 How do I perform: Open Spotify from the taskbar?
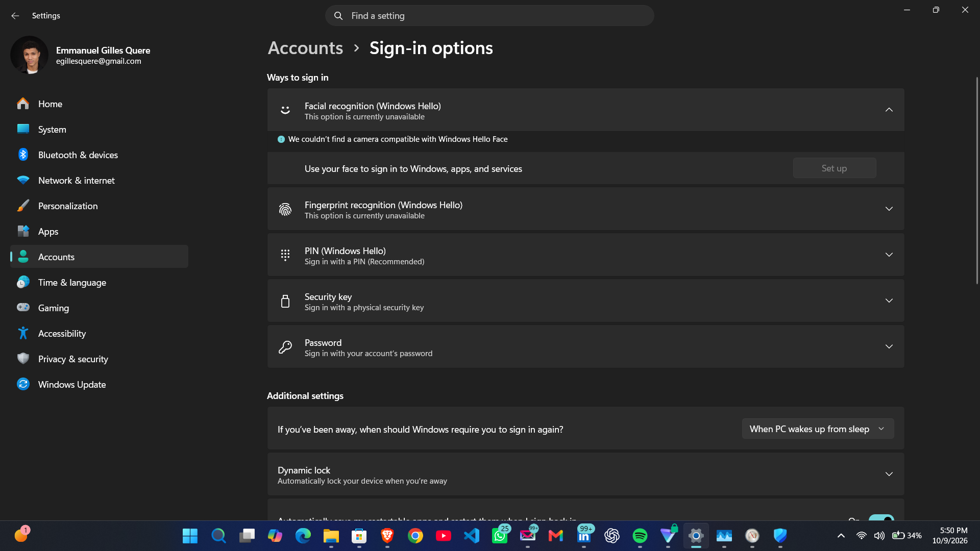(640, 536)
